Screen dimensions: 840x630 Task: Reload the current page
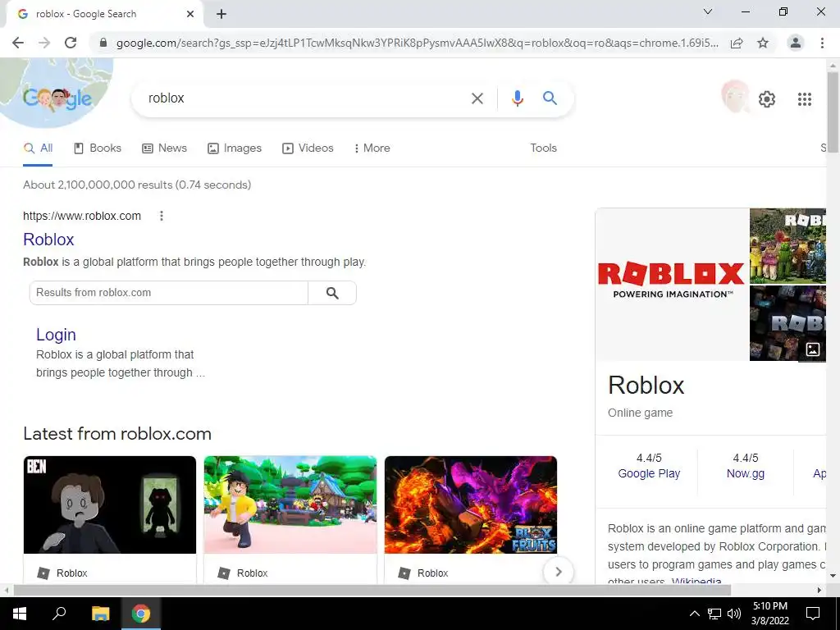[71, 43]
